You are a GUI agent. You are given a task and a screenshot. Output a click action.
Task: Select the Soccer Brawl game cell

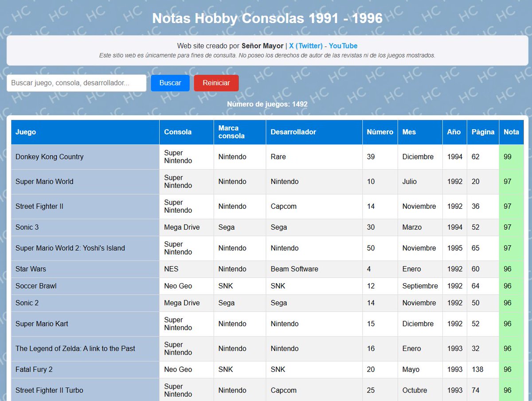pyautogui.click(x=85, y=286)
